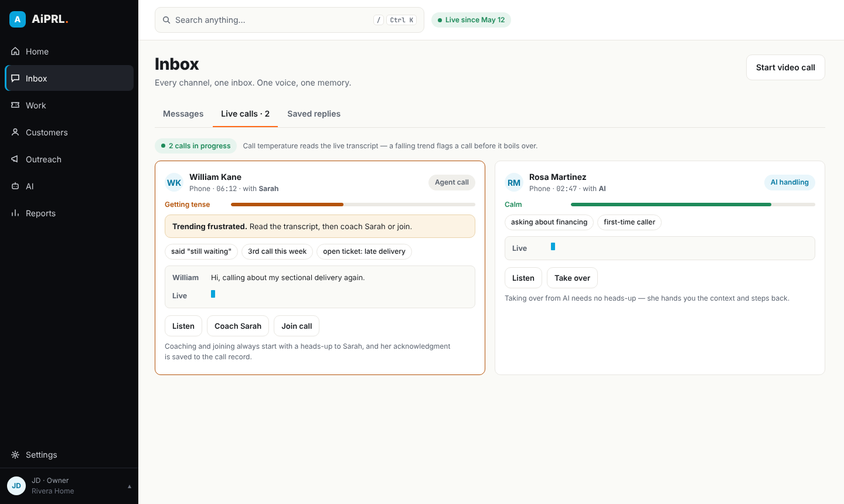Go to Outreach megaphone icon
Image resolution: width=844 pixels, height=504 pixels.
(x=15, y=159)
